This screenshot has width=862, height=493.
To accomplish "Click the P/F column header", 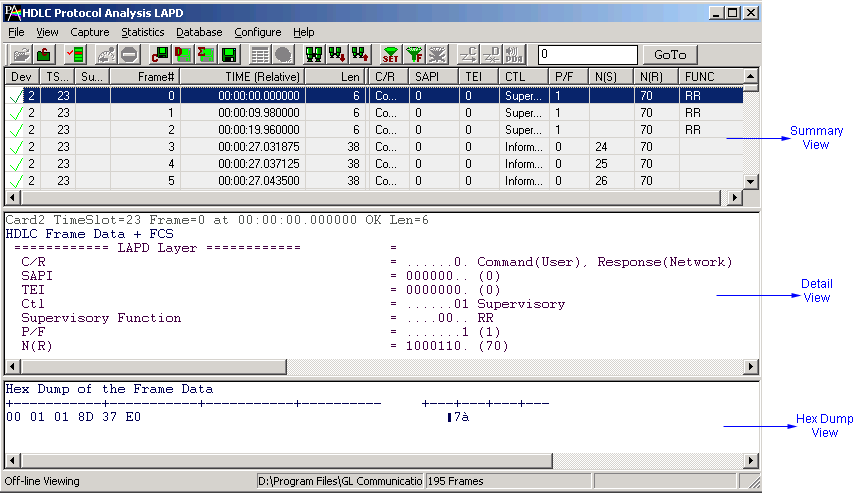I will coord(568,76).
